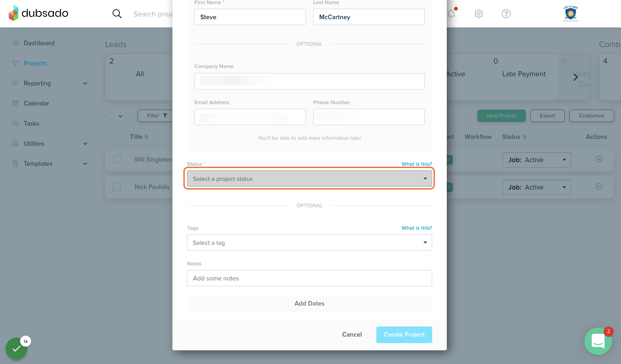Open the brand logo account menu
Screen dimensions: 621x364
(x=571, y=13)
